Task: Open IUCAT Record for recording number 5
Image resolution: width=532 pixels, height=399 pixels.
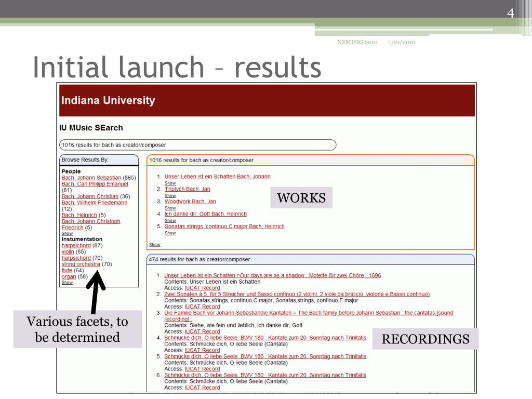Action: (x=202, y=369)
